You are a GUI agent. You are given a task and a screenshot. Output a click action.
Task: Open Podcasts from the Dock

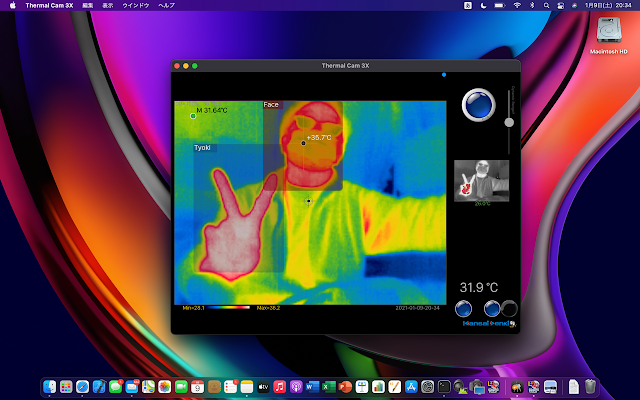point(296,386)
